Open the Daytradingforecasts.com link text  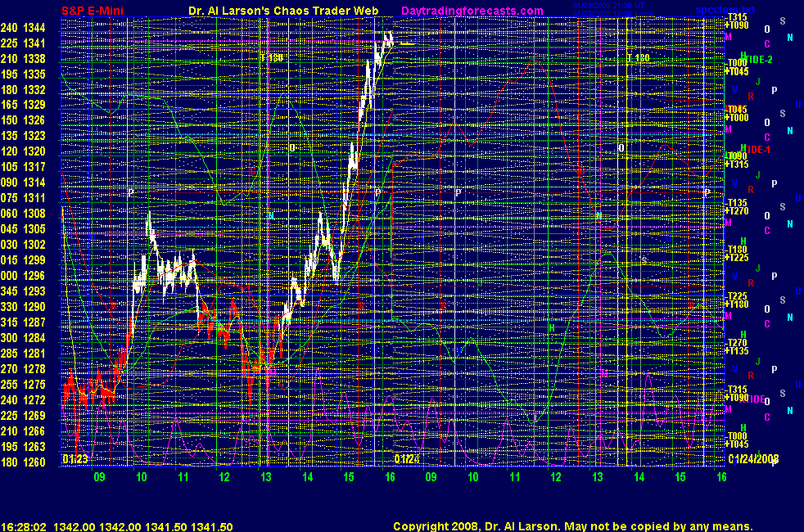coord(472,11)
